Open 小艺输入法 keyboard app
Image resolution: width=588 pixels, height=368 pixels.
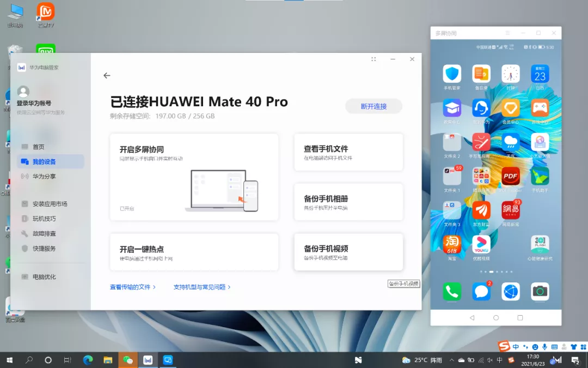(x=540, y=142)
